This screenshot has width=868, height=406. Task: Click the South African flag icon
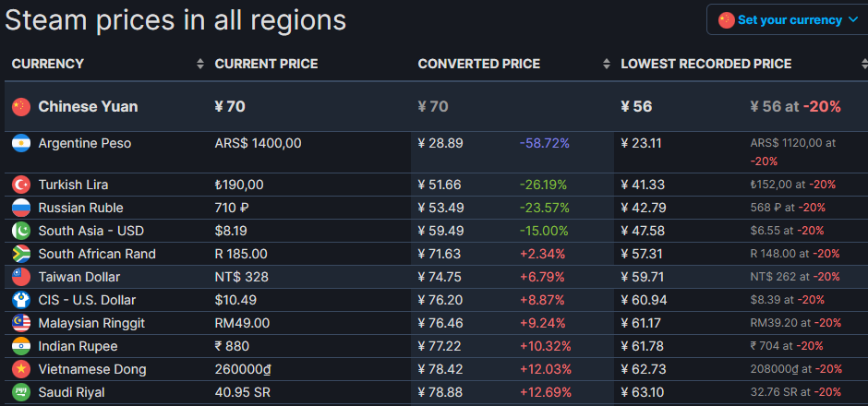click(20, 254)
